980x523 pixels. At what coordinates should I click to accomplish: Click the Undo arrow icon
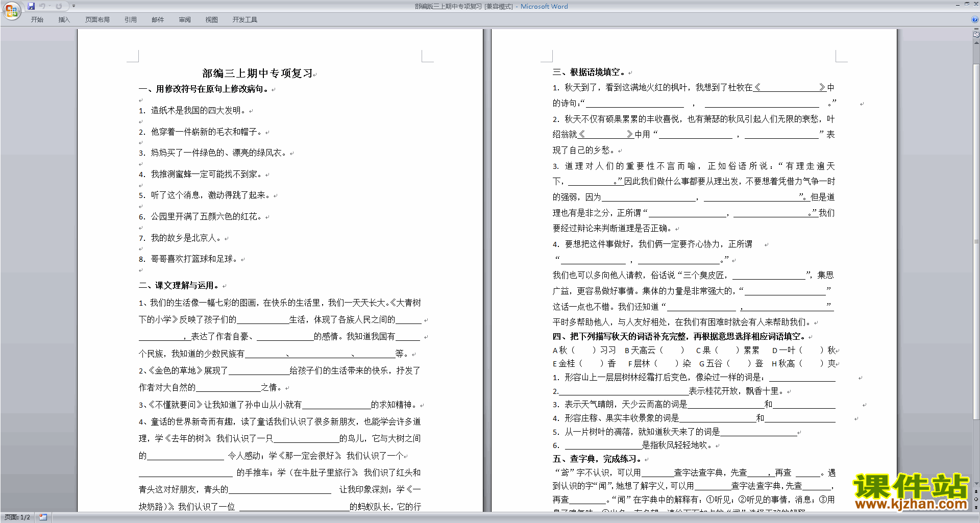42,6
